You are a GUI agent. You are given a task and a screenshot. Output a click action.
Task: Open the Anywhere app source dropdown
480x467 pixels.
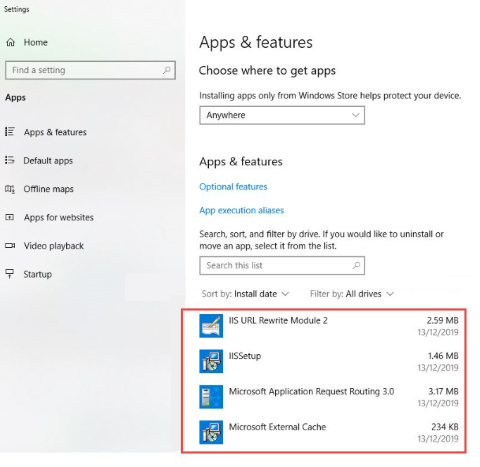tap(282, 115)
